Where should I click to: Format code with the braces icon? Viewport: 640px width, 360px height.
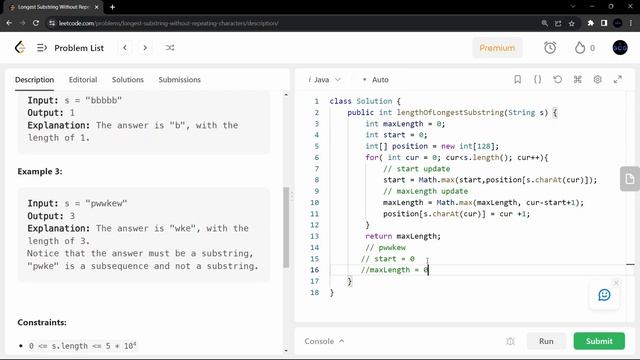(538, 80)
